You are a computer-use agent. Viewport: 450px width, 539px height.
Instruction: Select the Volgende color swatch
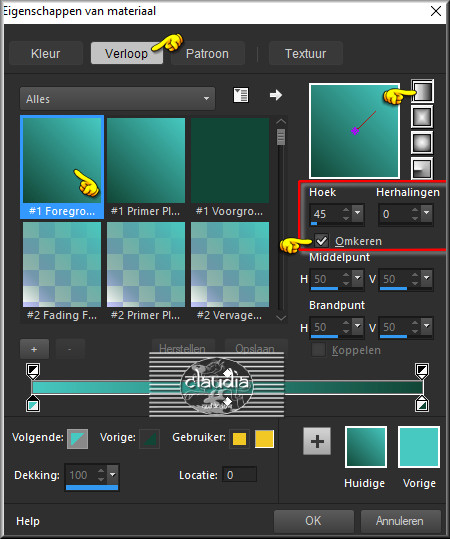(77, 439)
